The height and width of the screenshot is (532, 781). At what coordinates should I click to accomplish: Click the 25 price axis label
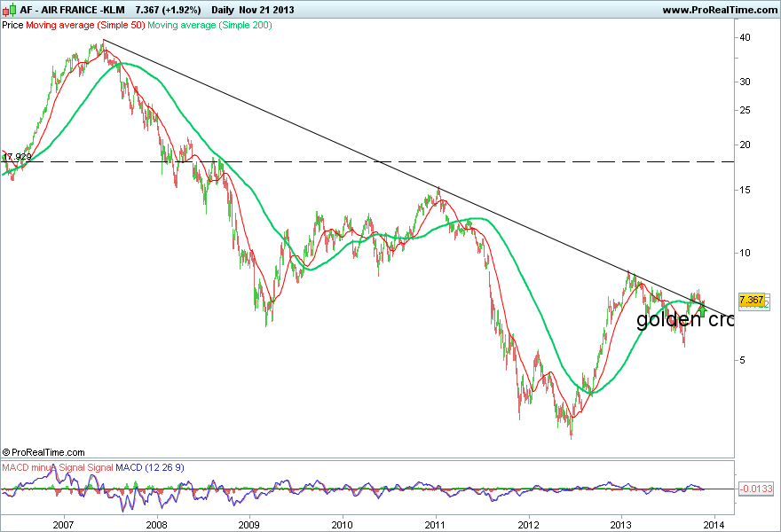click(745, 110)
